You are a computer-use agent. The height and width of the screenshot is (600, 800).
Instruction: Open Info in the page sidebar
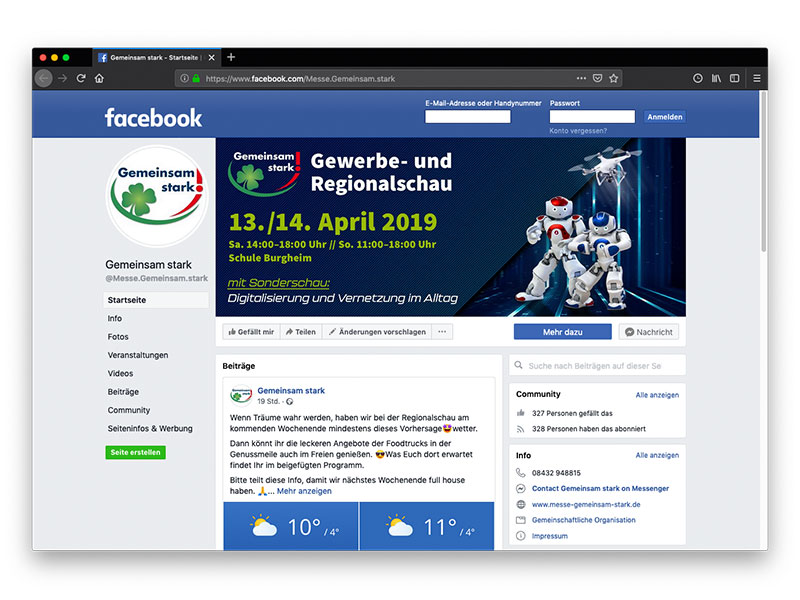[115, 318]
